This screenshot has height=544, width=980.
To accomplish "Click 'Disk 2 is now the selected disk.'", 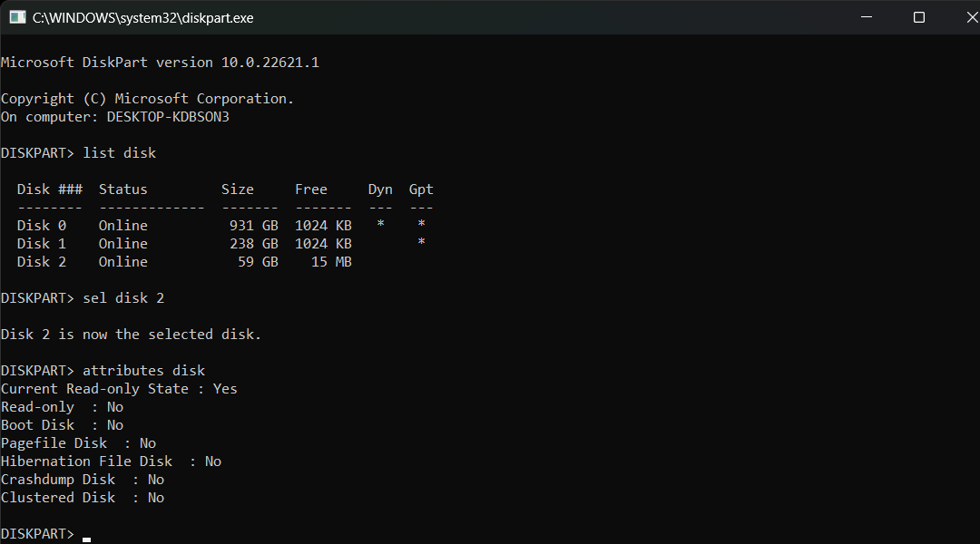I will pos(132,335).
